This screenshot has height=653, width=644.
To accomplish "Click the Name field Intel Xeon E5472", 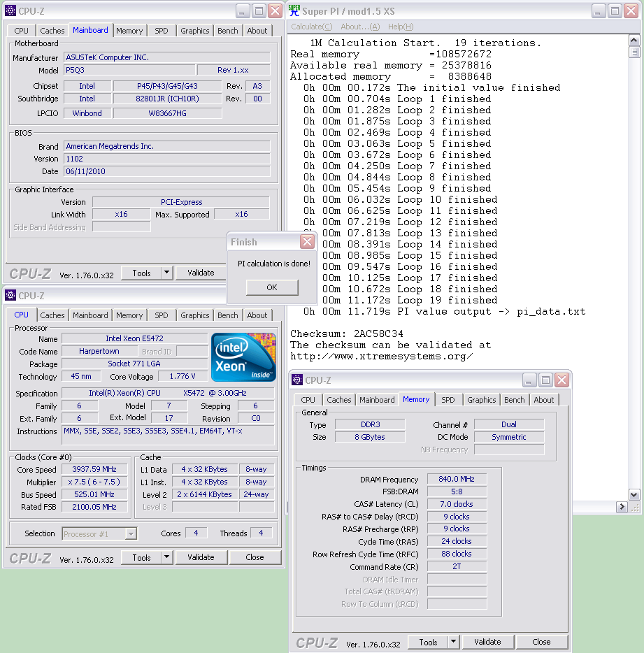I will 134,338.
